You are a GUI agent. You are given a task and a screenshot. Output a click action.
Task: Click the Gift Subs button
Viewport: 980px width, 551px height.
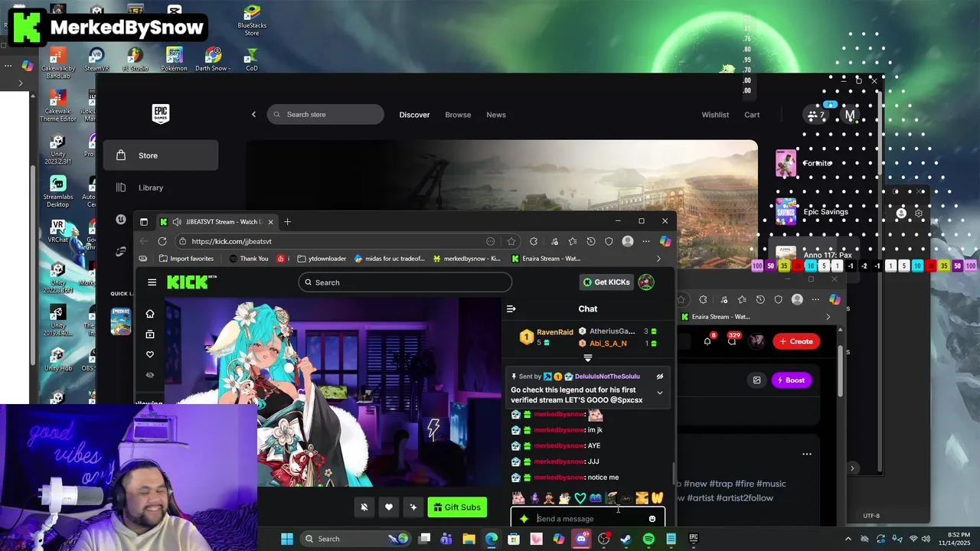click(457, 507)
